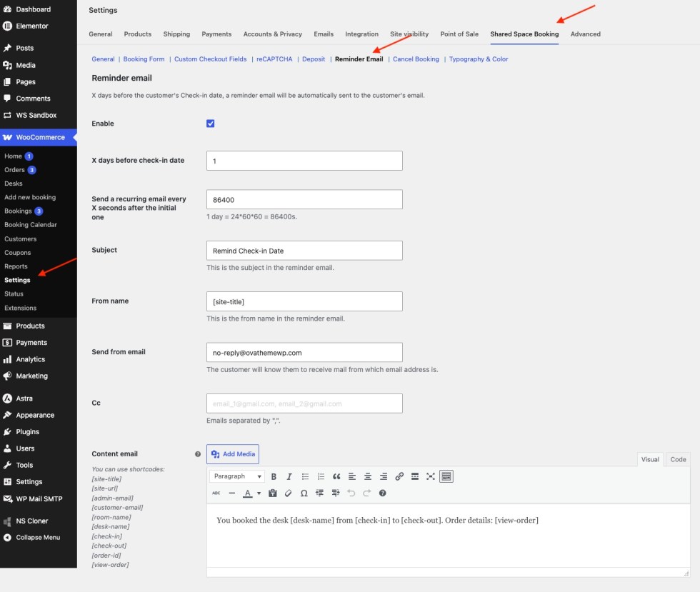Redo the last edit
The height and width of the screenshot is (592, 700).
(x=366, y=493)
